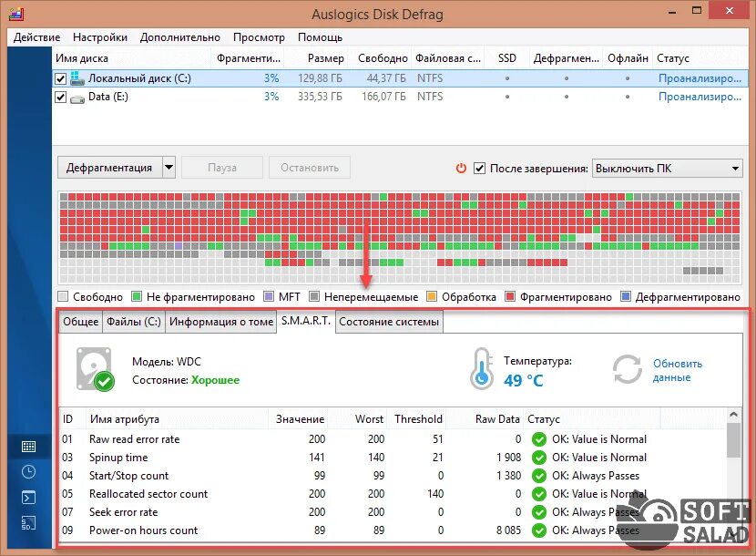This screenshot has height=556, width=756.
Task: Click the Остановить button
Action: pyautogui.click(x=310, y=168)
